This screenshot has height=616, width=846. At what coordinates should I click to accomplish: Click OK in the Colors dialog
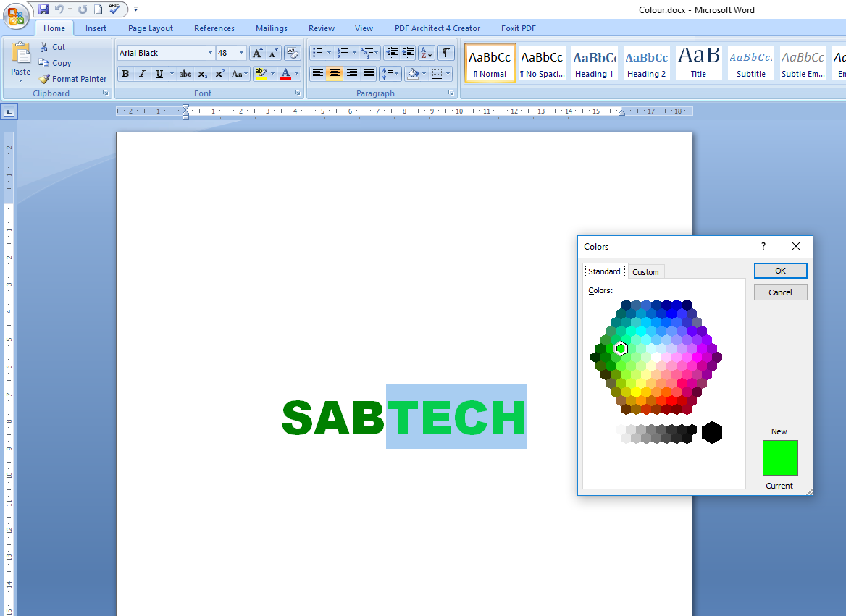780,271
